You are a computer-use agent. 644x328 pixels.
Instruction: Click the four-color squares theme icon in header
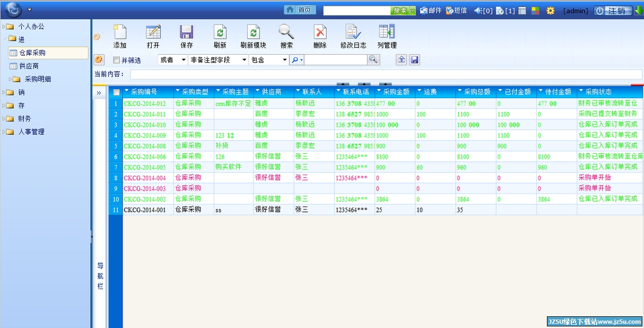point(535,11)
